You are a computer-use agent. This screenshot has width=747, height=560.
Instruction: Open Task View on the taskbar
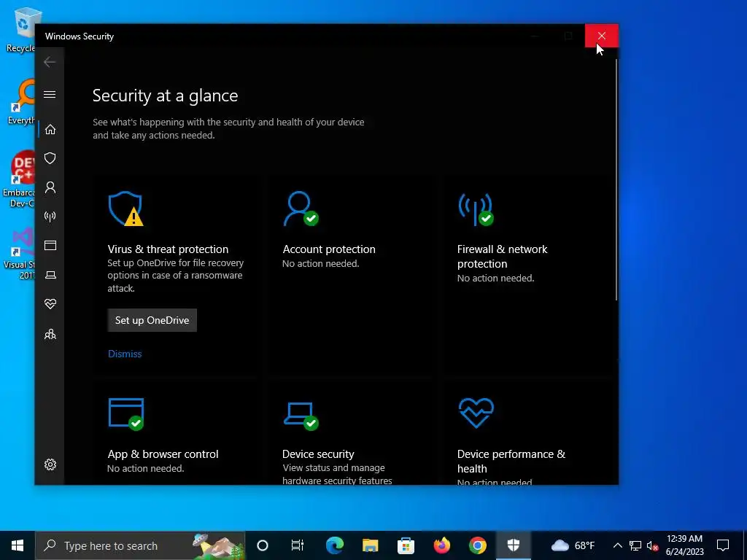point(298,545)
